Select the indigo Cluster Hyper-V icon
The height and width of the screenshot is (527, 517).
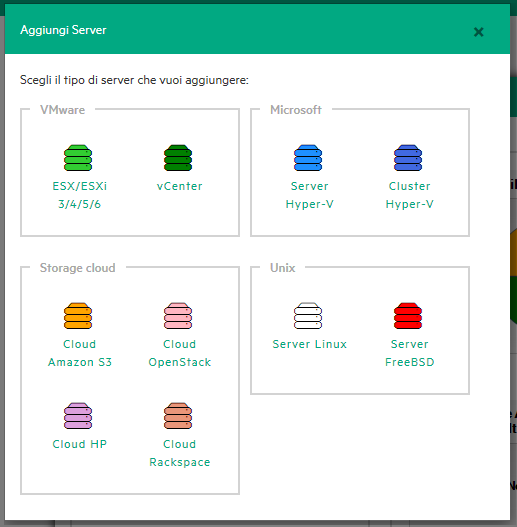(408, 158)
